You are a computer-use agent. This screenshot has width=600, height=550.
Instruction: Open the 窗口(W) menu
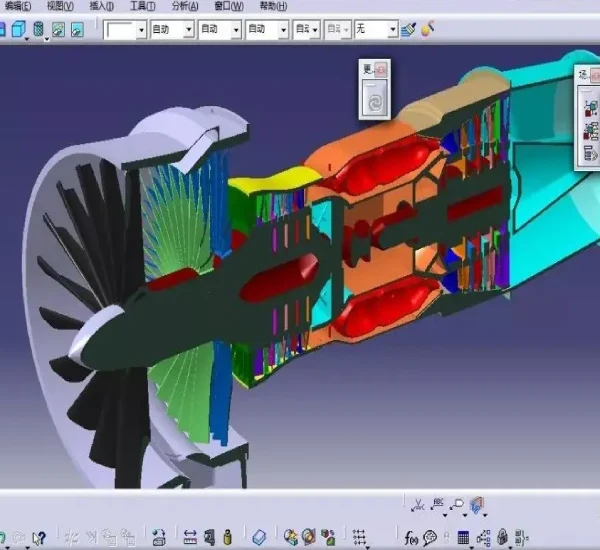tap(229, 6)
